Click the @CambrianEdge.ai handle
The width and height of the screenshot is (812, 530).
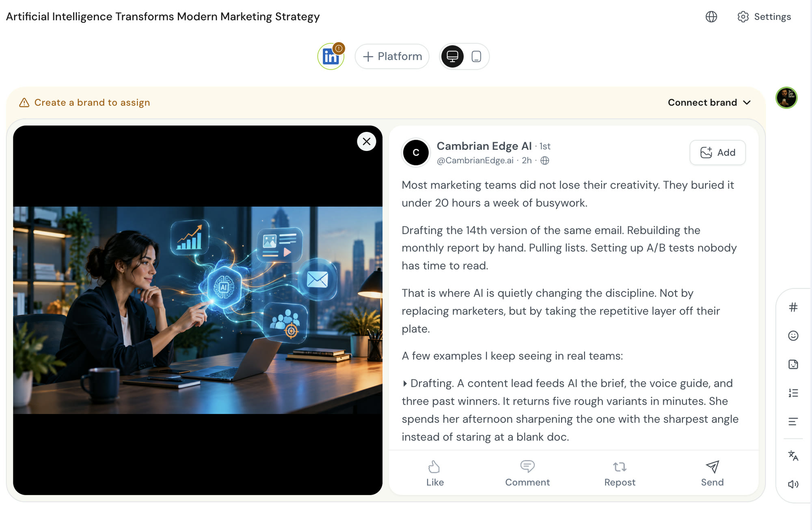[x=475, y=161]
